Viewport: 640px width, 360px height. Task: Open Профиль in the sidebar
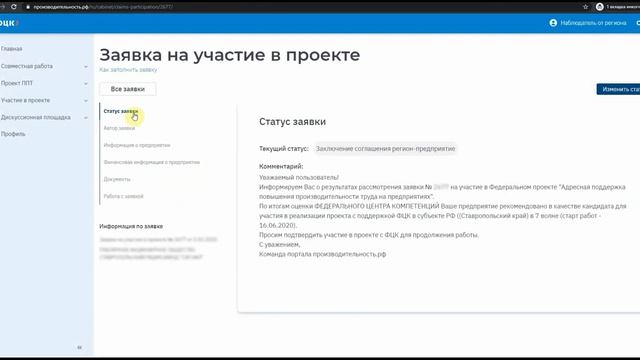13,134
